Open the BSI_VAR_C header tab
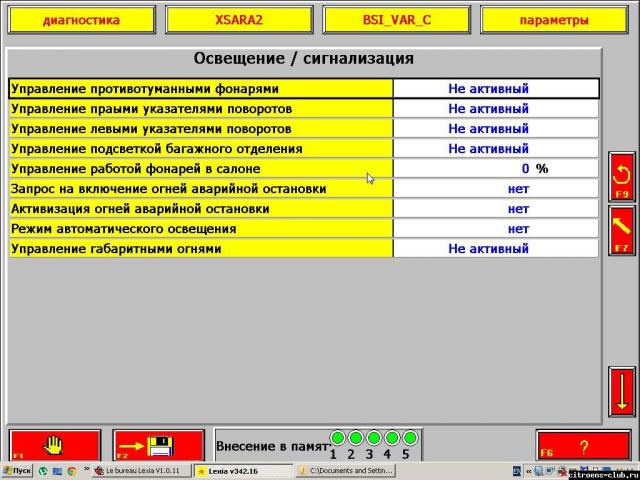Viewport: 640px width, 480px height. click(397, 20)
